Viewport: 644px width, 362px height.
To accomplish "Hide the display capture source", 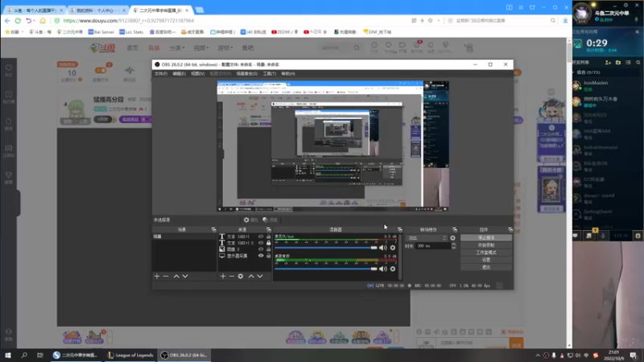I will 261,256.
